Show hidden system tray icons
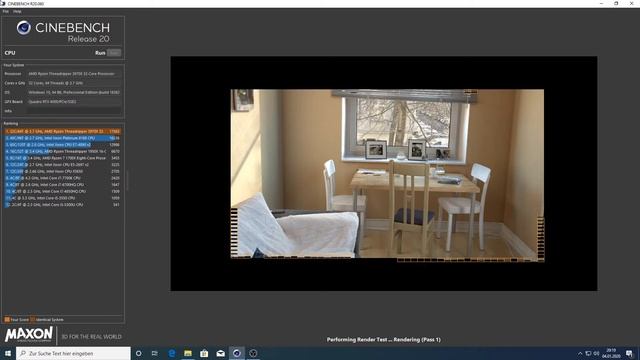The height and width of the screenshot is (360, 640). click(580, 353)
